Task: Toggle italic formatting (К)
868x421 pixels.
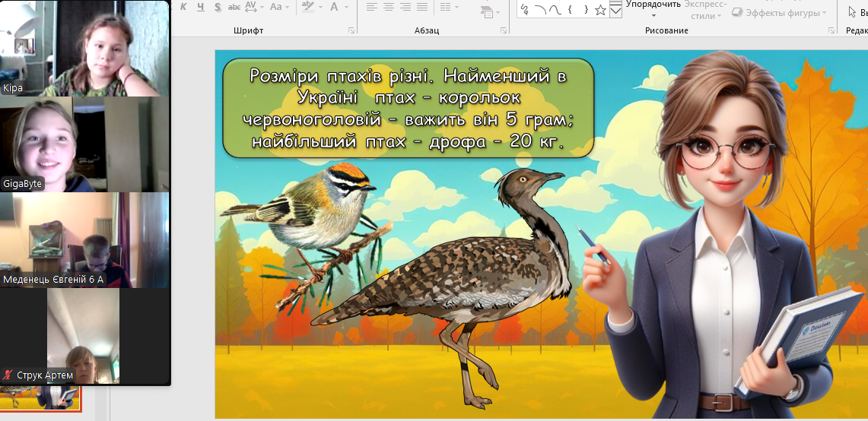Action: pyautogui.click(x=184, y=7)
